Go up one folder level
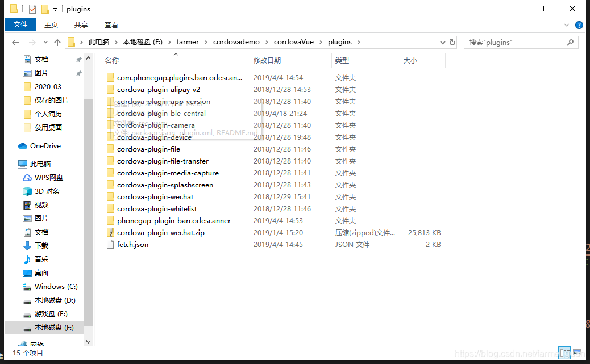Image resolution: width=590 pixels, height=364 pixels. point(58,41)
